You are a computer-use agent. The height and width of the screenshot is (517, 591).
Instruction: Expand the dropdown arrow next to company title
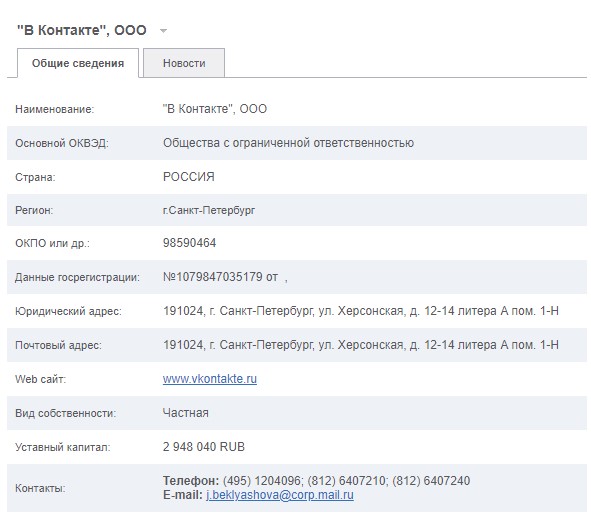[x=163, y=31]
